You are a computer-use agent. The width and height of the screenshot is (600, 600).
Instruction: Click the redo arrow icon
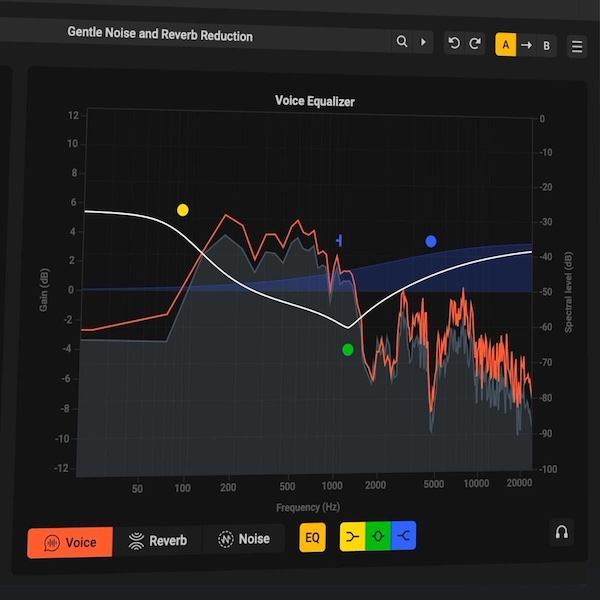pyautogui.click(x=475, y=44)
